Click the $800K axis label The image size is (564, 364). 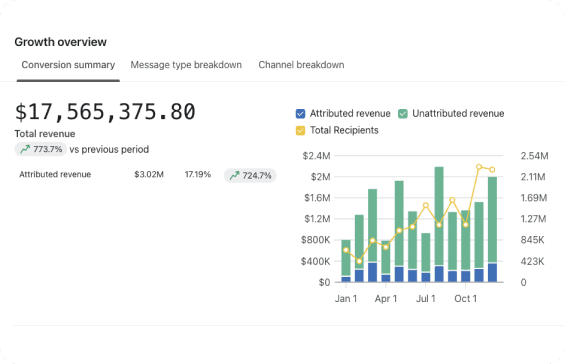point(315,240)
